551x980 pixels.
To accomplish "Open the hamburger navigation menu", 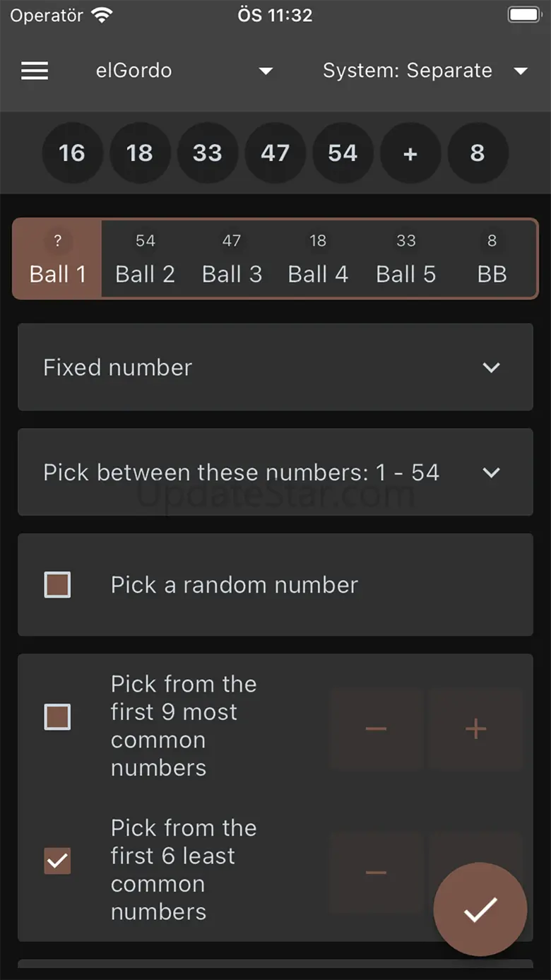I will [x=35, y=71].
